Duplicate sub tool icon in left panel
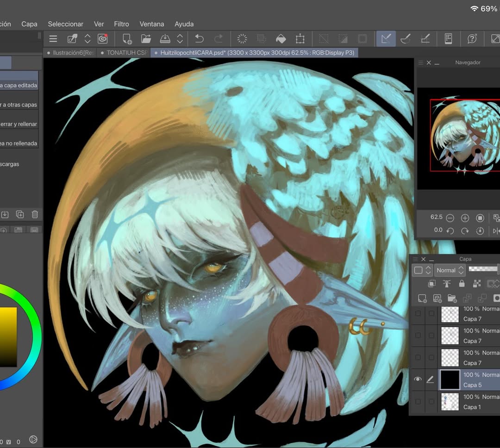 [20, 215]
